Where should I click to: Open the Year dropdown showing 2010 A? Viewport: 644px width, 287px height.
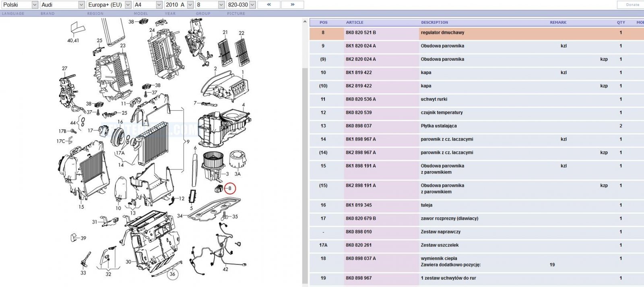[x=178, y=5]
